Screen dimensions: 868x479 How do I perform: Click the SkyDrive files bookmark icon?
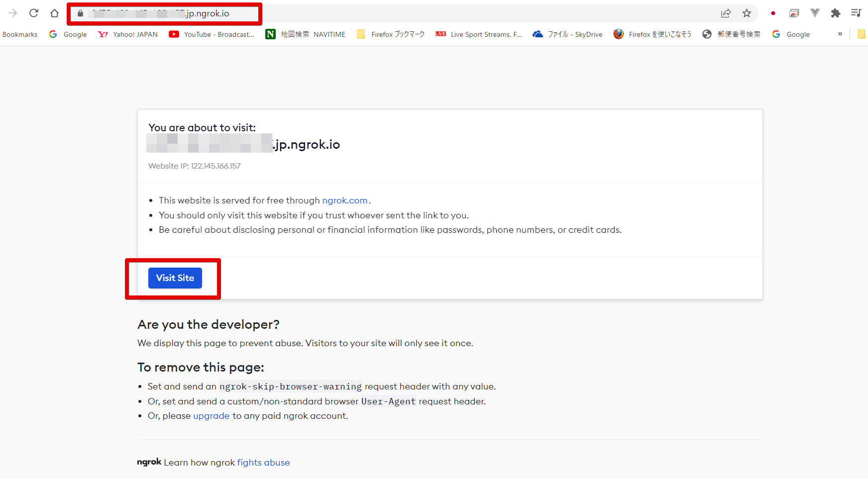click(538, 34)
